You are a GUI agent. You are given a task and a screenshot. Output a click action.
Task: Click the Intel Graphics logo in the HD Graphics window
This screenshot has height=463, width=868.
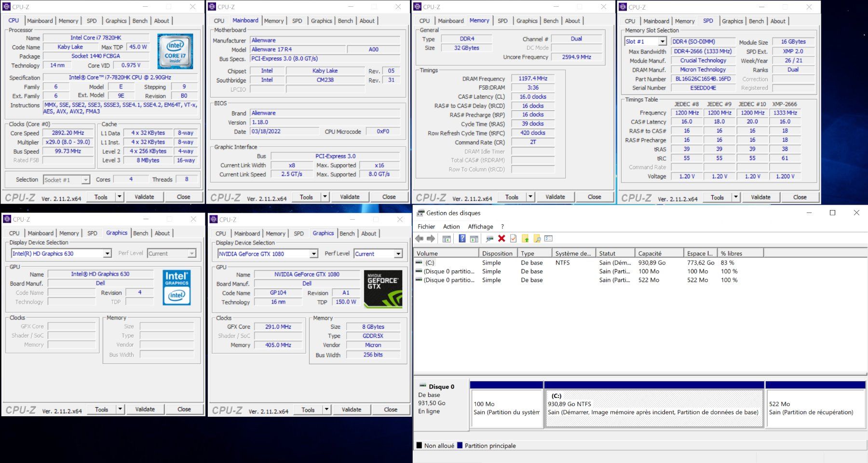176,287
